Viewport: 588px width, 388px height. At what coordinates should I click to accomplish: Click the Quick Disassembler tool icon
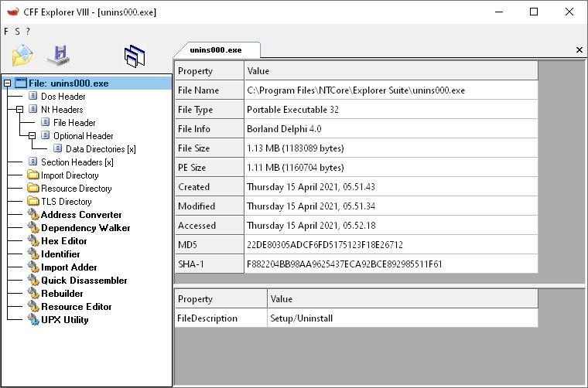tap(33, 280)
